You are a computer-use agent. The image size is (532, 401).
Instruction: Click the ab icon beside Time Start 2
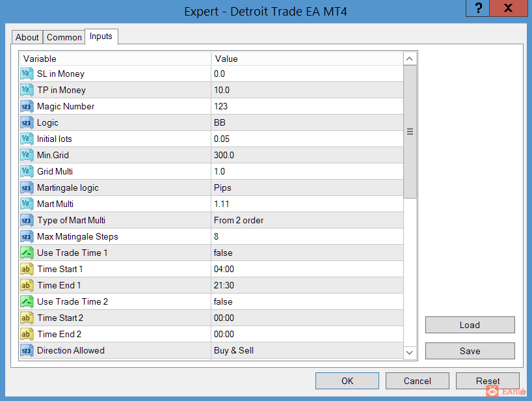coord(27,318)
